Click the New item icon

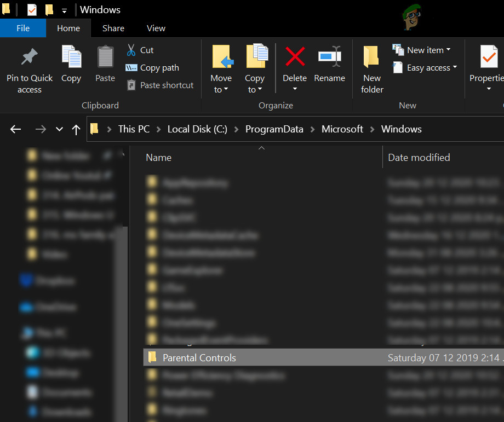point(398,50)
